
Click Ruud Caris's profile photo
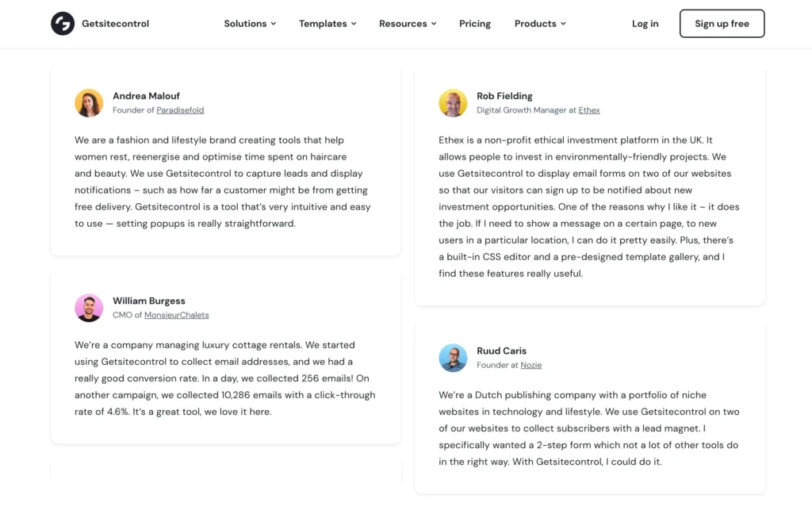(453, 358)
